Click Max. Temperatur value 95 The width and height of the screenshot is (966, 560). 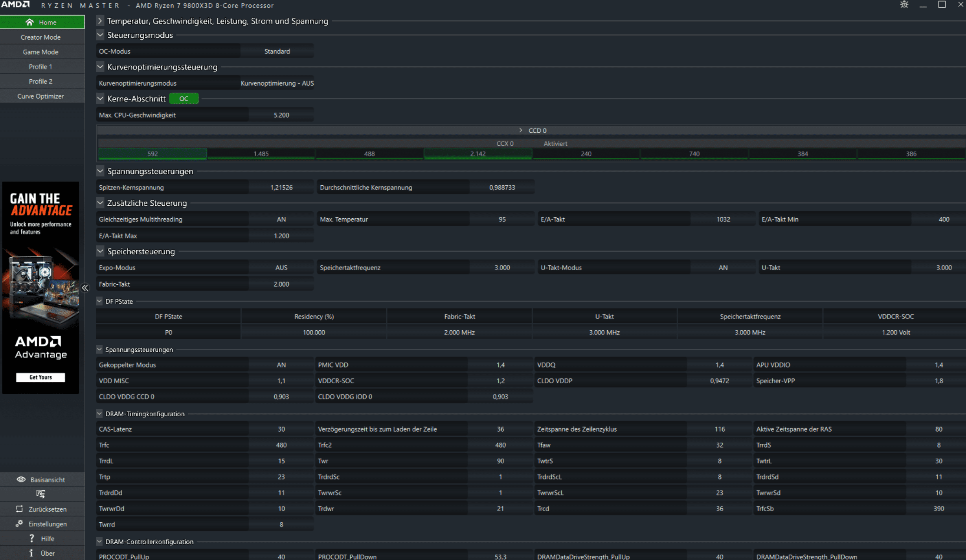coord(502,219)
